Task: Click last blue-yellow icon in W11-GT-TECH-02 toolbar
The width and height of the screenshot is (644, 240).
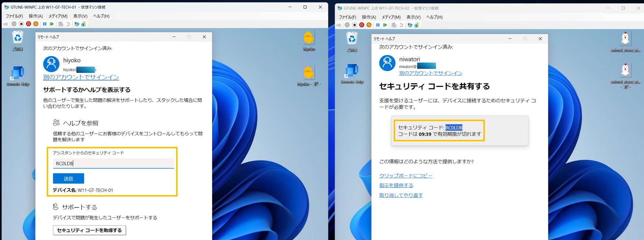Action: point(417,25)
